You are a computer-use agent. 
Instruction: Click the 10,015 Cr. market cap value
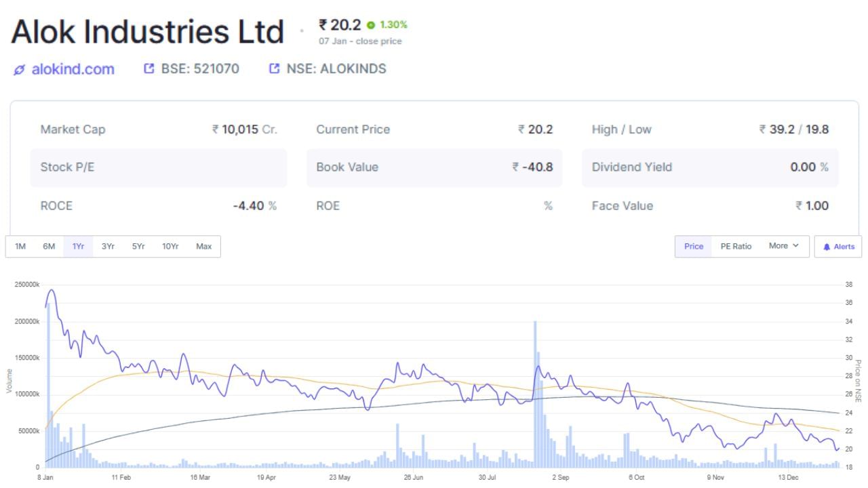point(244,129)
